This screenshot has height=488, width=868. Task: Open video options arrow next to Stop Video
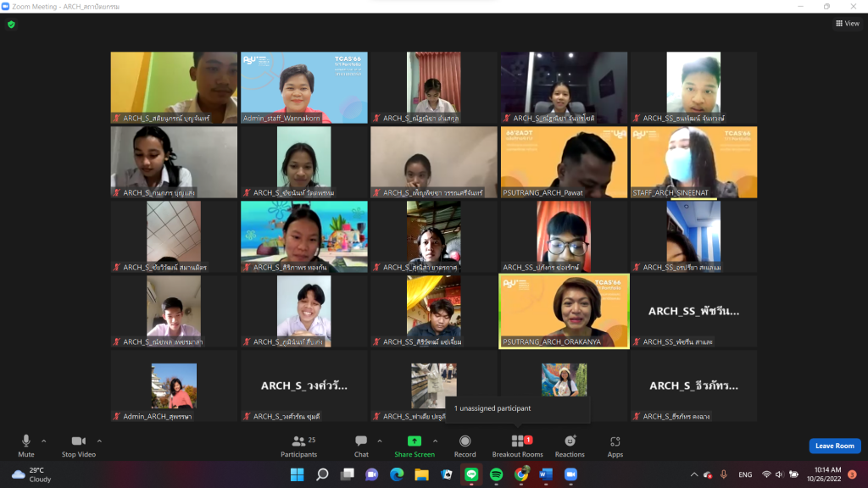point(99,441)
